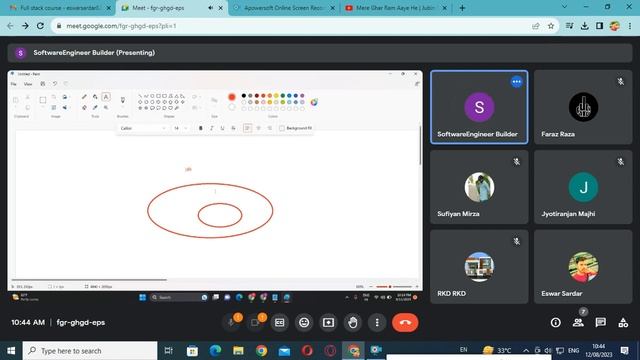Toggle Italic in Paint text toolbar
The width and height of the screenshot is (640, 360).
[x=211, y=128]
